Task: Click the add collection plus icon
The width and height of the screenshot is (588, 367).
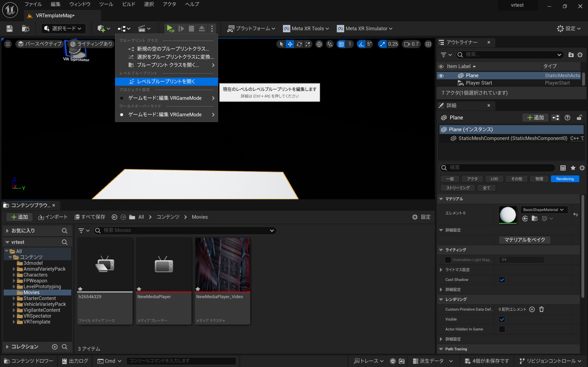Action: click(55, 347)
